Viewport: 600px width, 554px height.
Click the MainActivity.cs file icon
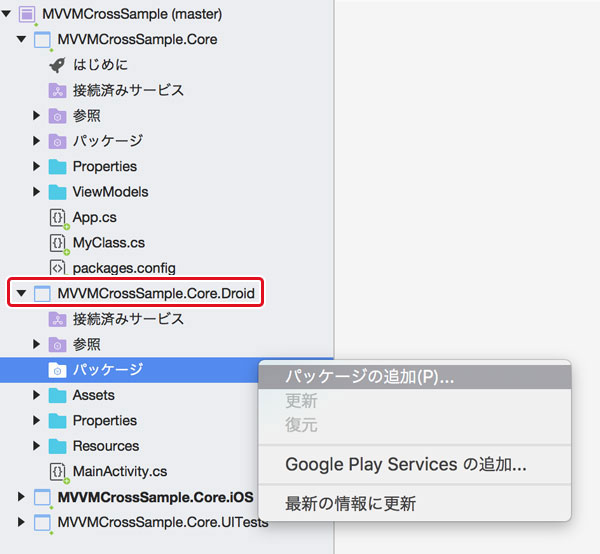pos(58,471)
